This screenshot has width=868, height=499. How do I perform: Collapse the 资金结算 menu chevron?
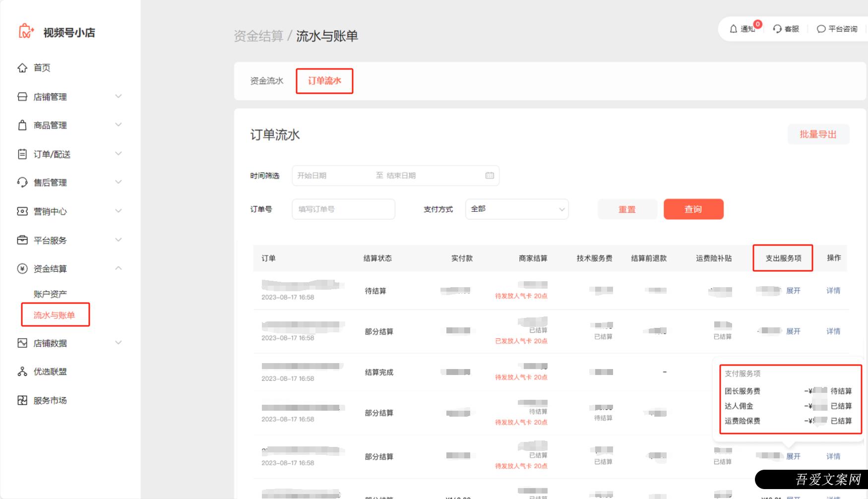[119, 268]
